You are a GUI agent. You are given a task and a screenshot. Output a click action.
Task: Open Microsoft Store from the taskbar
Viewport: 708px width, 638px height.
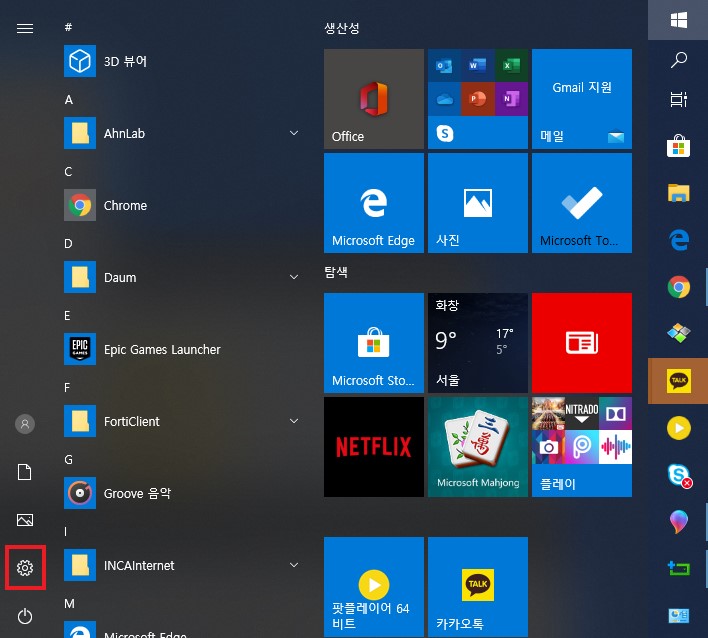[x=678, y=146]
